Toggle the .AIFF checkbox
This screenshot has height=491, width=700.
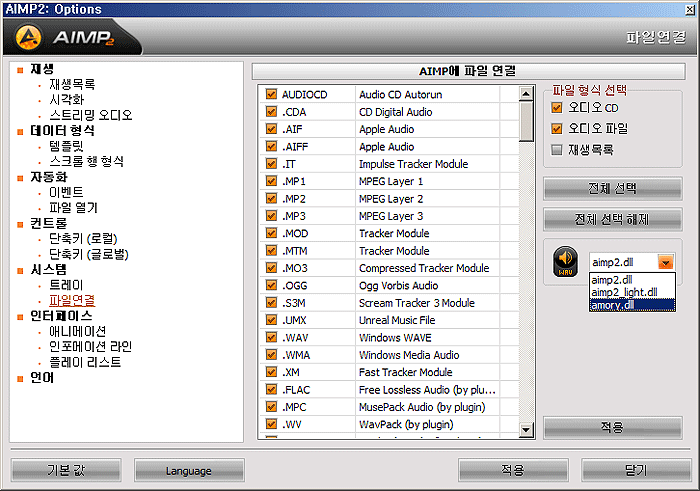click(271, 146)
